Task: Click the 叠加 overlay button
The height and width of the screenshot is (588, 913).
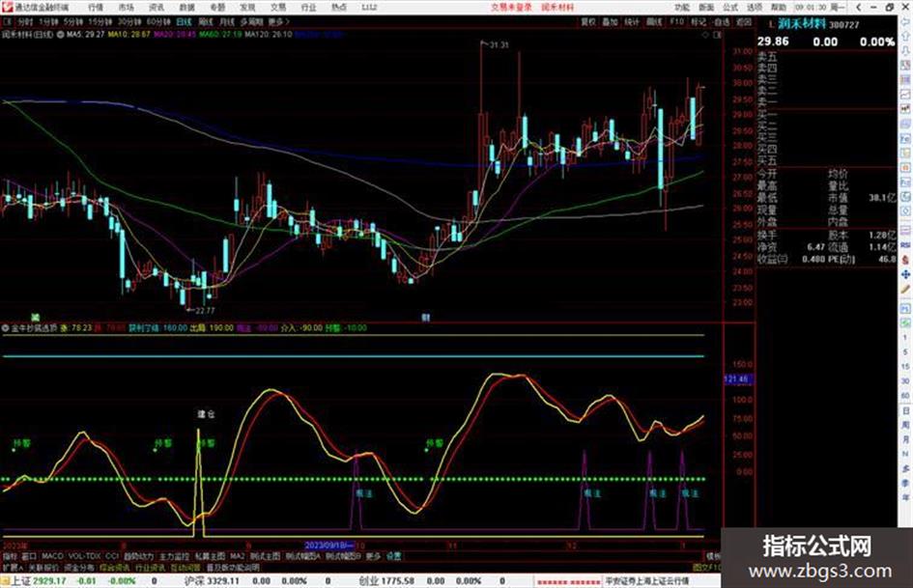Action: coord(610,22)
